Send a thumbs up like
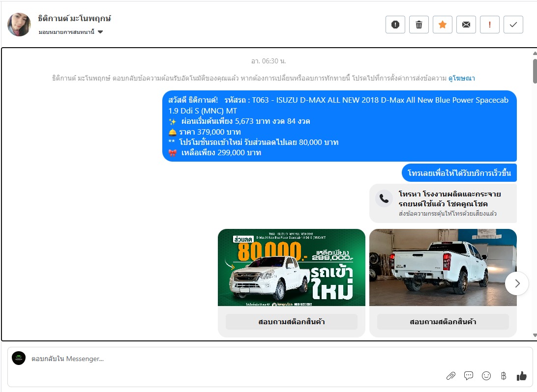 [522, 376]
